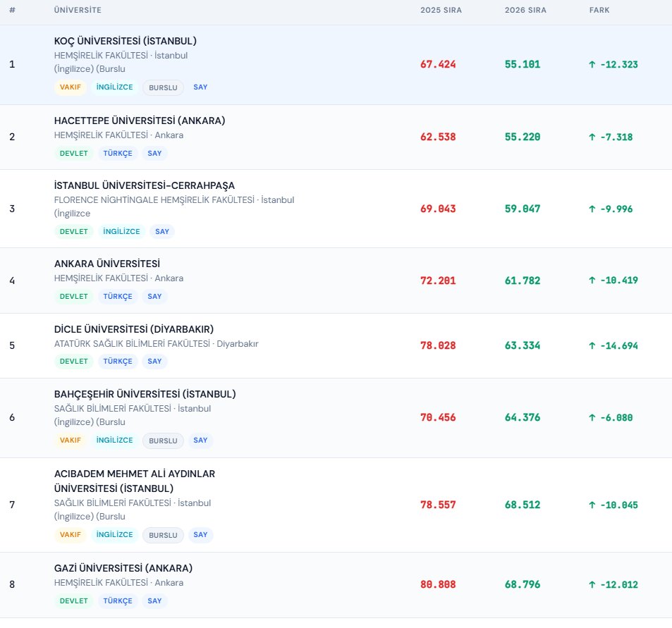Click the 2025 rank value 78.028

(438, 345)
